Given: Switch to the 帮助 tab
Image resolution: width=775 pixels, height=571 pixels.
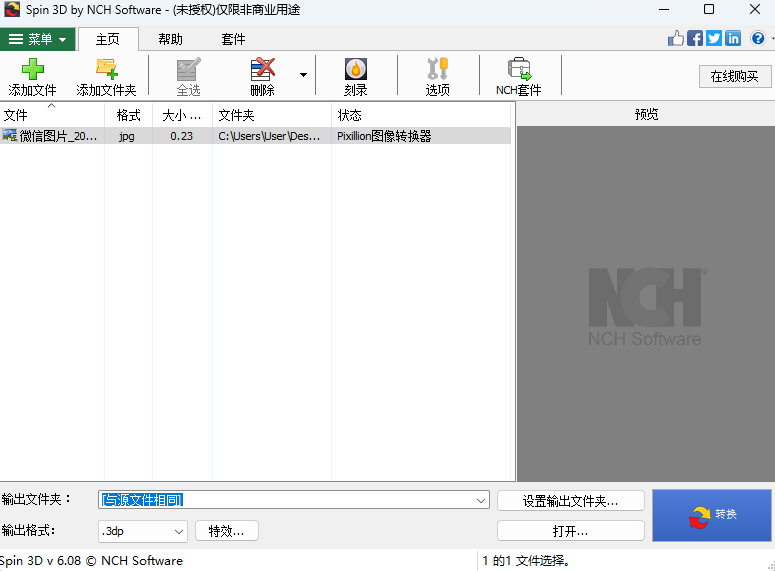Looking at the screenshot, I should (x=171, y=39).
